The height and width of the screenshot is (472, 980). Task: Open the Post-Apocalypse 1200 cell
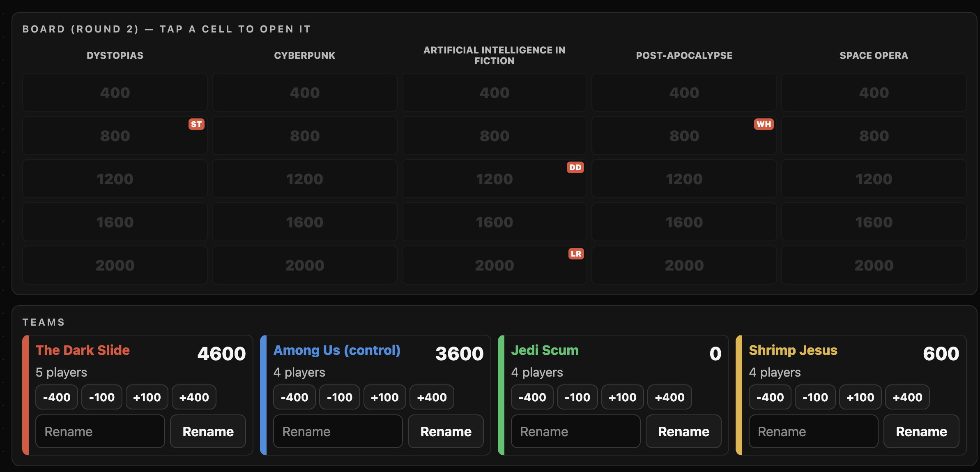(684, 179)
